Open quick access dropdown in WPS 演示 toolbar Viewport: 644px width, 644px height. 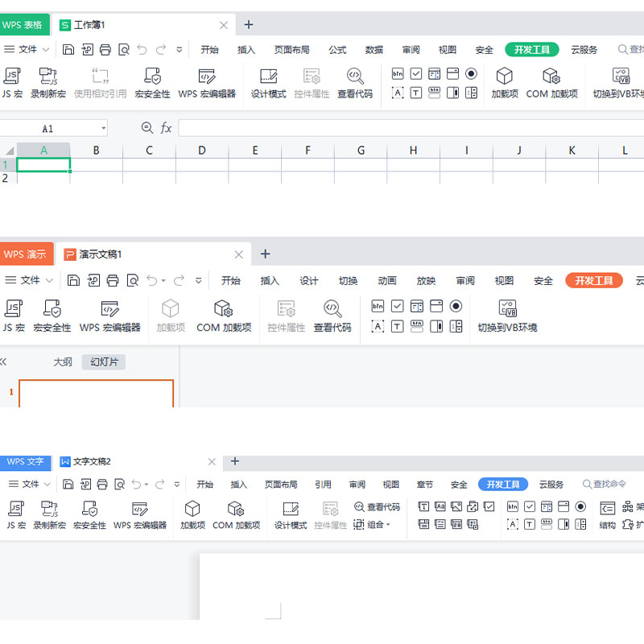click(198, 280)
